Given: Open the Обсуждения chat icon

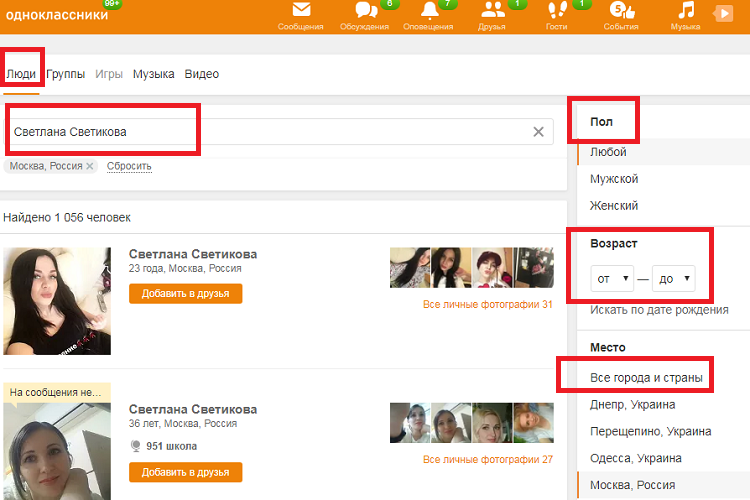Looking at the screenshot, I should pos(366,11).
